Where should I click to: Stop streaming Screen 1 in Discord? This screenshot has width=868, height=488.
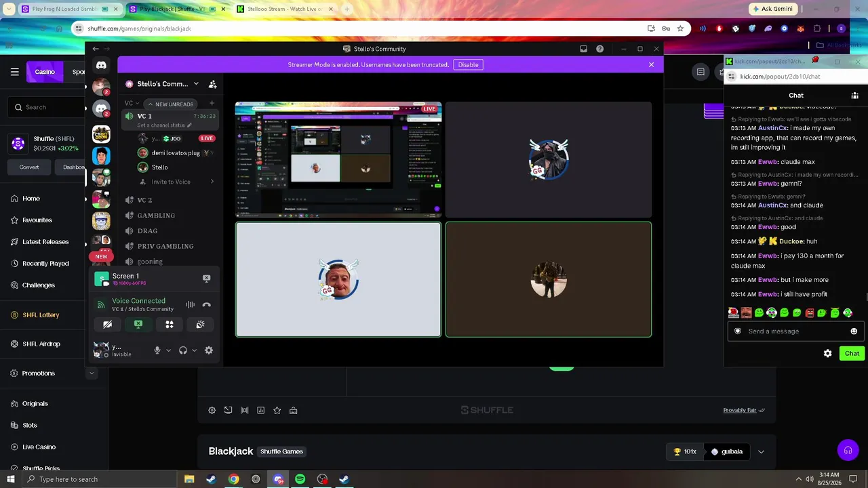pyautogui.click(x=207, y=278)
